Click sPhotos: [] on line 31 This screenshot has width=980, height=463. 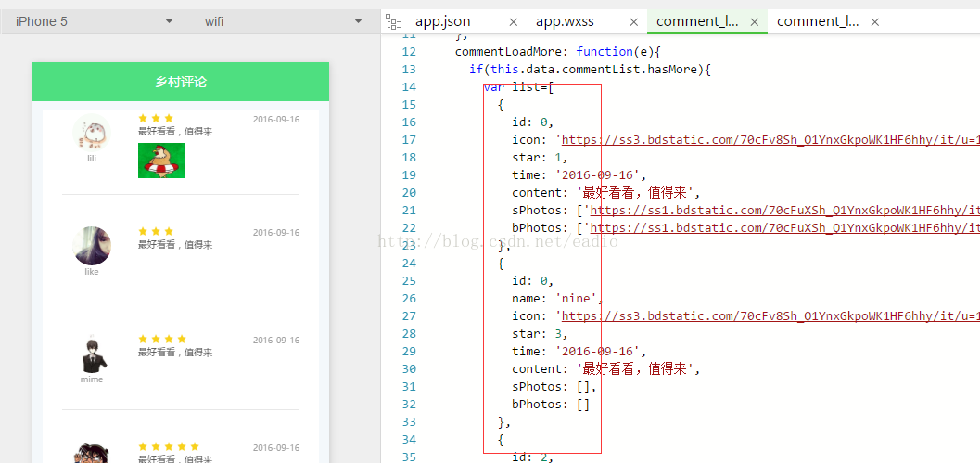coord(554,387)
